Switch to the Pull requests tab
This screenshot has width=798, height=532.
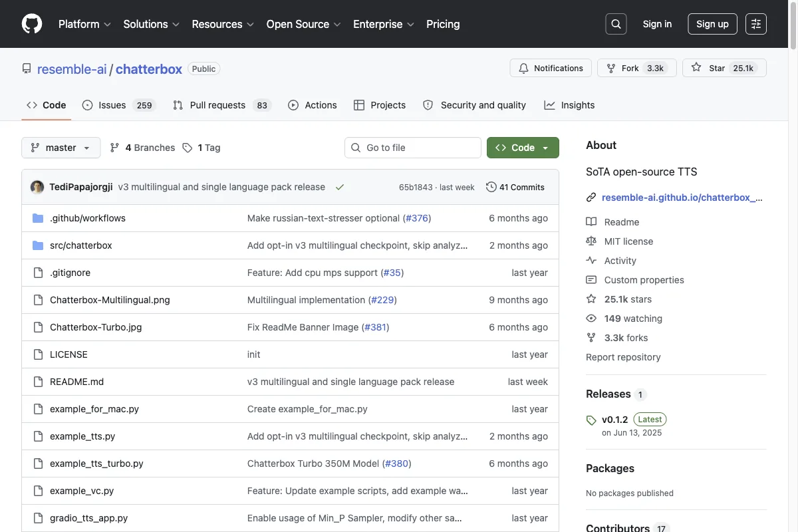[221, 105]
